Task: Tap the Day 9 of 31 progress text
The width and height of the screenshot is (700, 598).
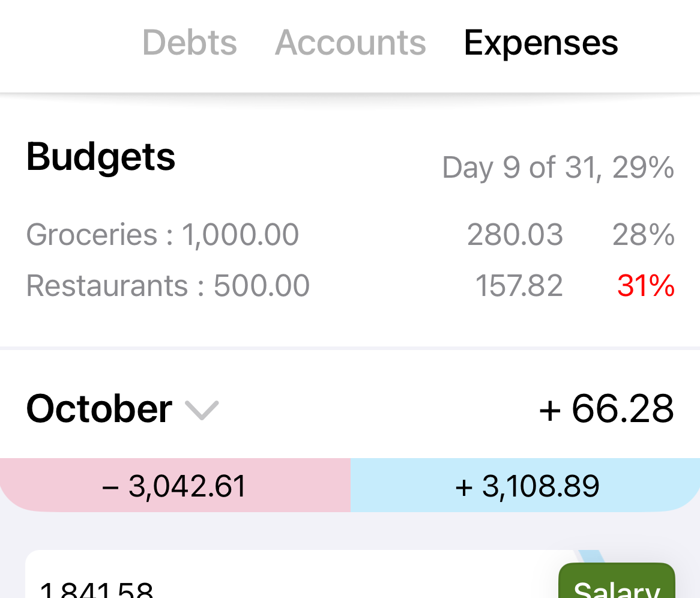Action: (558, 168)
